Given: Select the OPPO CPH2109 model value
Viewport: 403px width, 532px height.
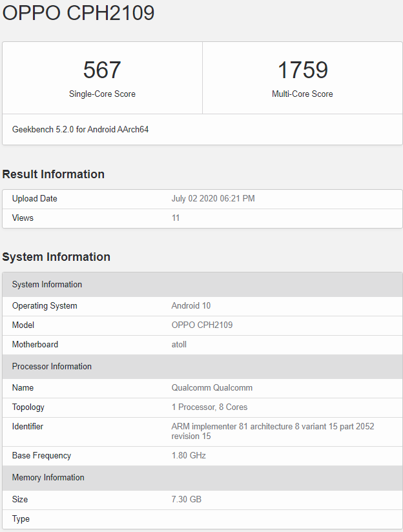Looking at the screenshot, I should coord(202,325).
